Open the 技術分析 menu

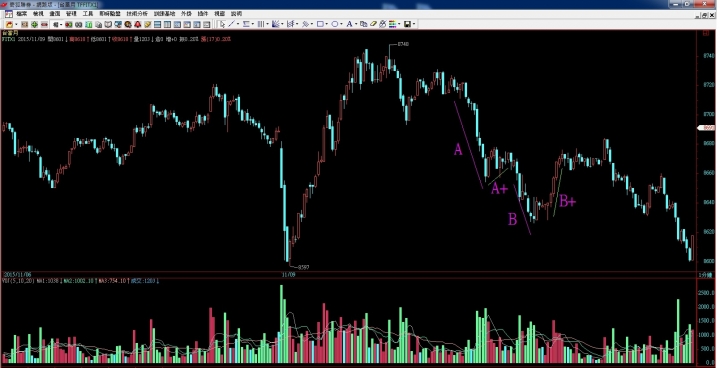(137, 14)
